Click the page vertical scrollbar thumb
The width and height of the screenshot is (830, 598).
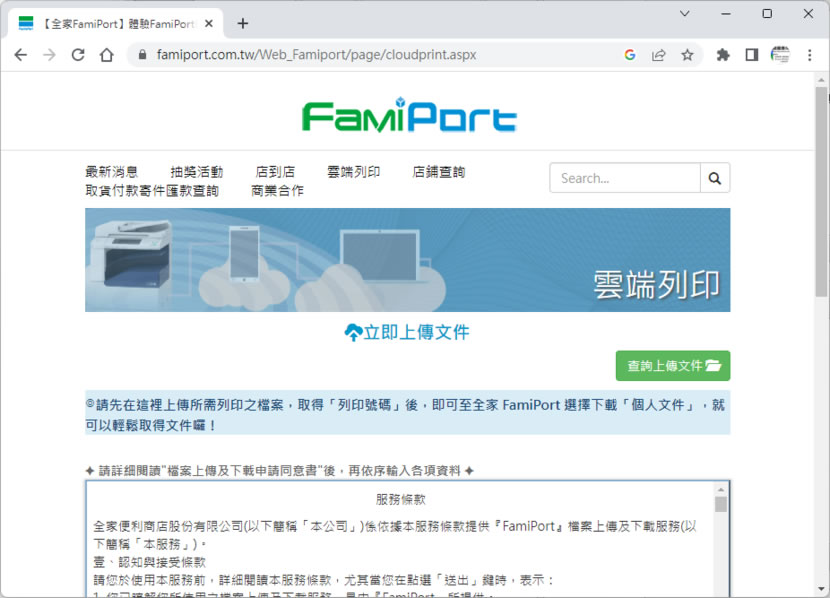[x=821, y=192]
